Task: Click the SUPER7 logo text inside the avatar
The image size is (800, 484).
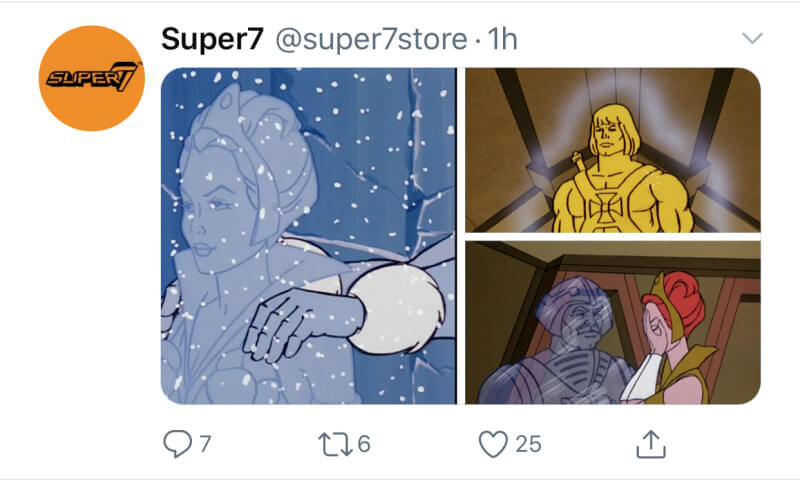Action: 92,77
